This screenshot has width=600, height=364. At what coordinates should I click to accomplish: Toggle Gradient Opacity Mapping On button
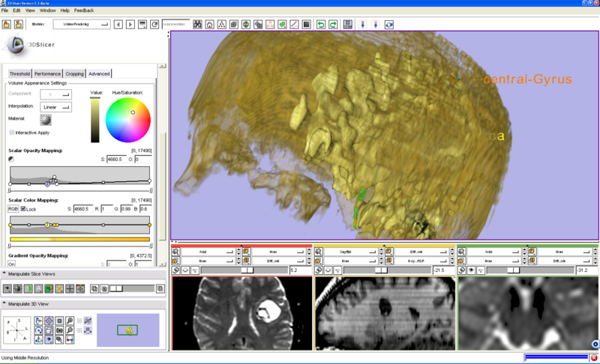coord(12,264)
